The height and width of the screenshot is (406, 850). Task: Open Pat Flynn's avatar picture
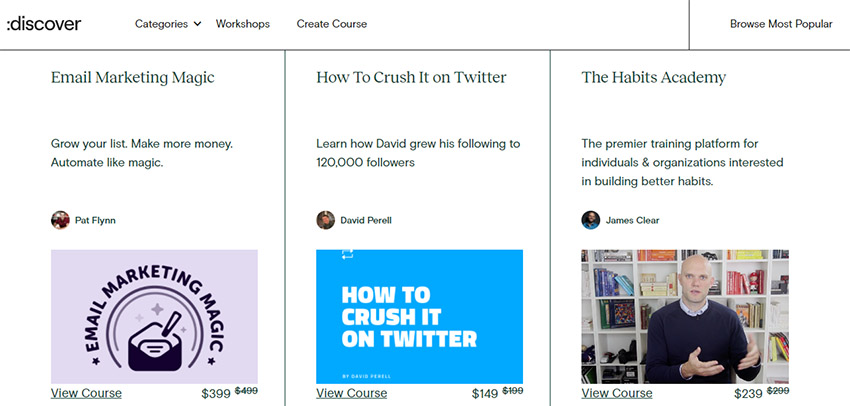tap(60, 220)
